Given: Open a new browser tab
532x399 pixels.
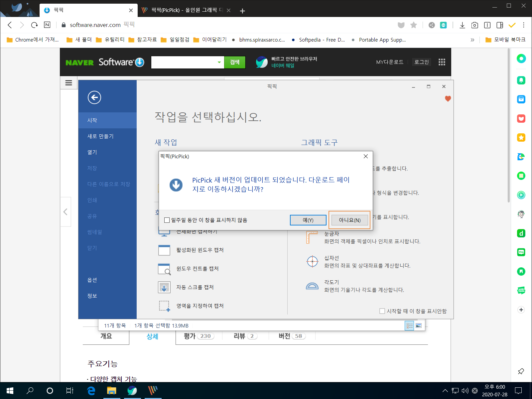Looking at the screenshot, I should (x=242, y=11).
